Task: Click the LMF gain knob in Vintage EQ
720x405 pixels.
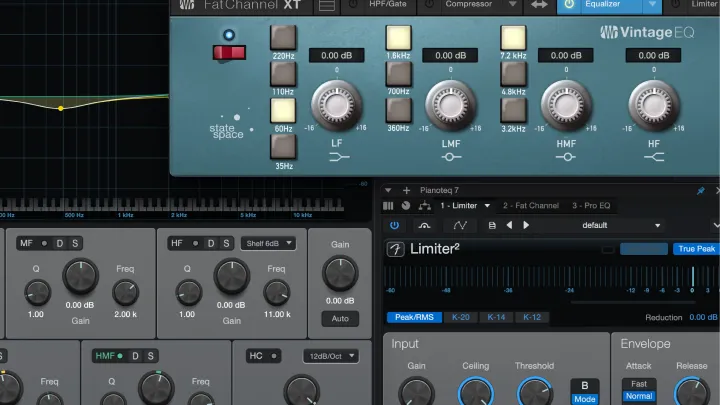Action: pyautogui.click(x=450, y=105)
